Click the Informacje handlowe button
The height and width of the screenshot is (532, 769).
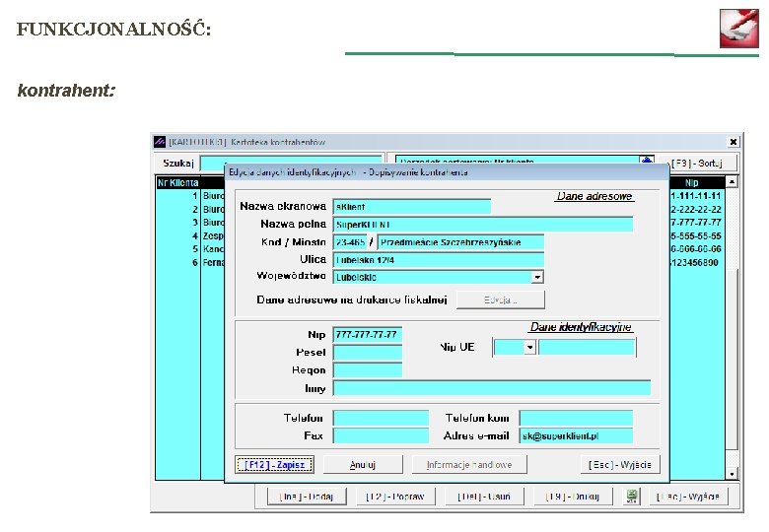[x=469, y=464]
